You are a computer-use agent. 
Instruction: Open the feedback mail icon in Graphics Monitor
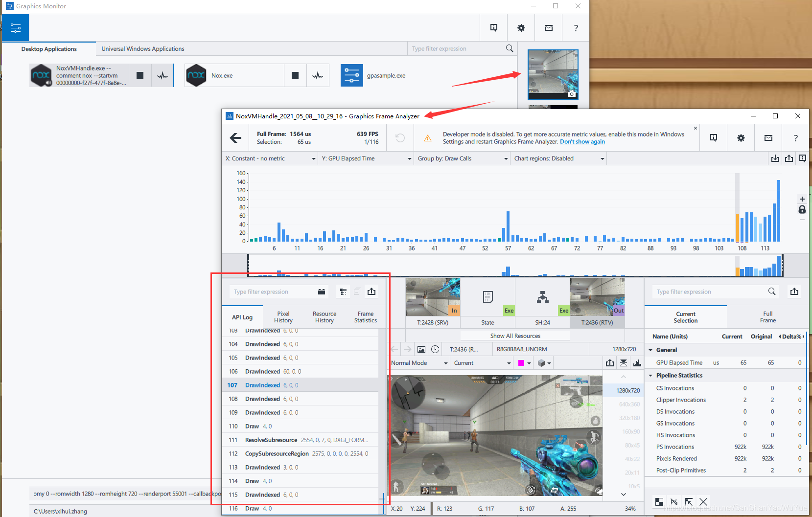pos(549,28)
